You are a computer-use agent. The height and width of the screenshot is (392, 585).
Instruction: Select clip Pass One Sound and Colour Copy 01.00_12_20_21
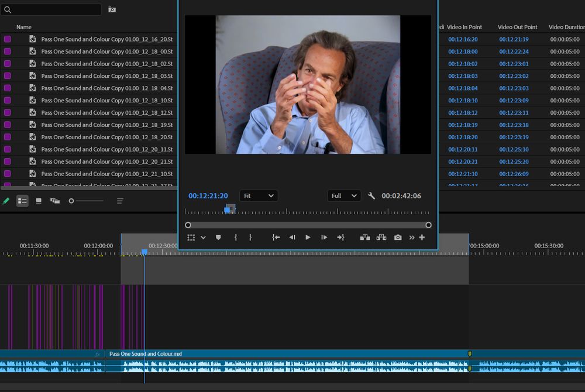coord(106,161)
